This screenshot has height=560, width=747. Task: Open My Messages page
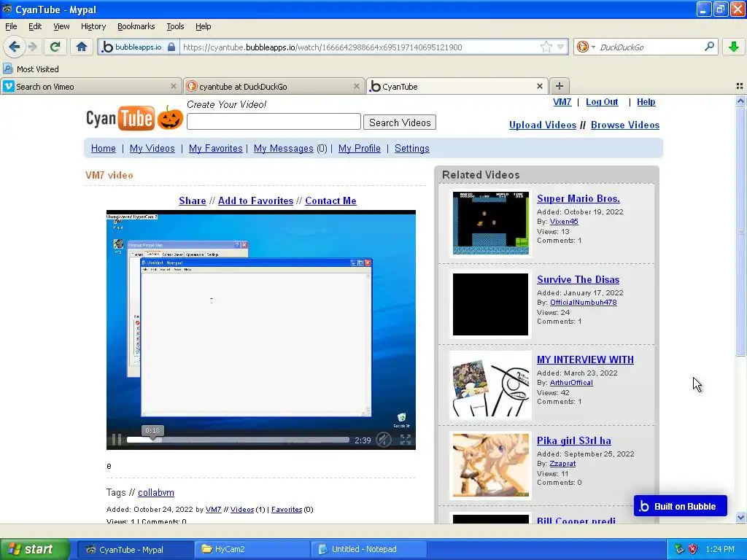click(284, 148)
